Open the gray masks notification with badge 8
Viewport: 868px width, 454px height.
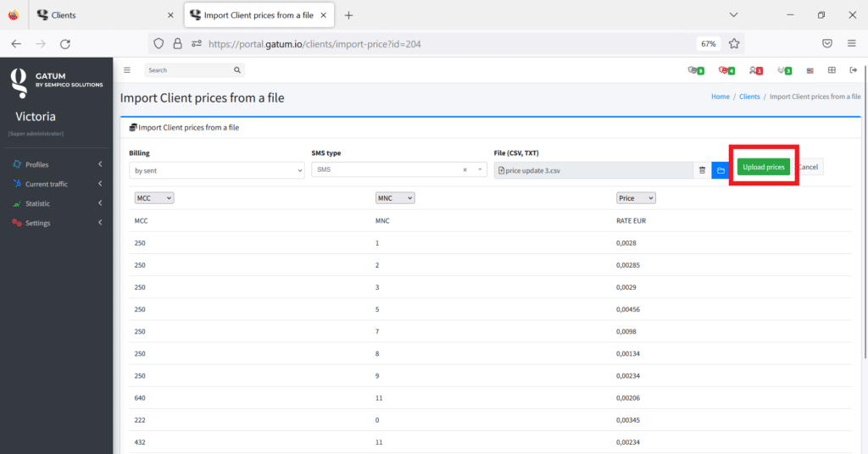(696, 70)
